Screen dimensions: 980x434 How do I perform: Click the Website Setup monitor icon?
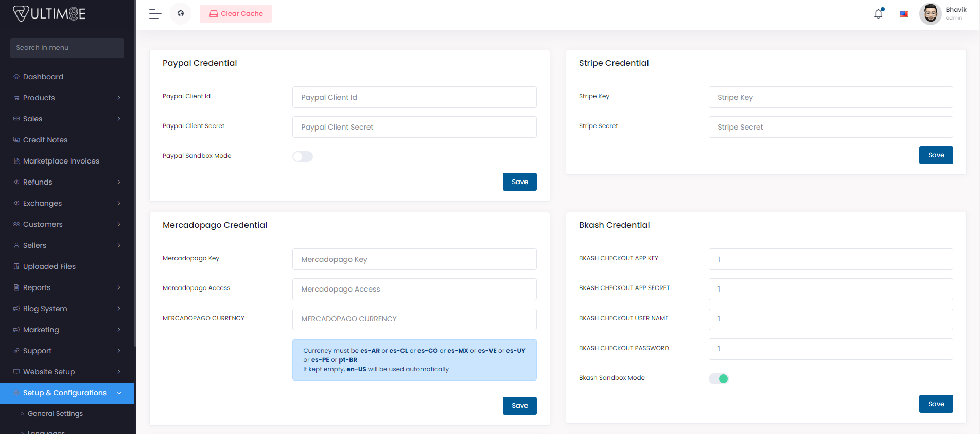pyautogui.click(x=16, y=372)
